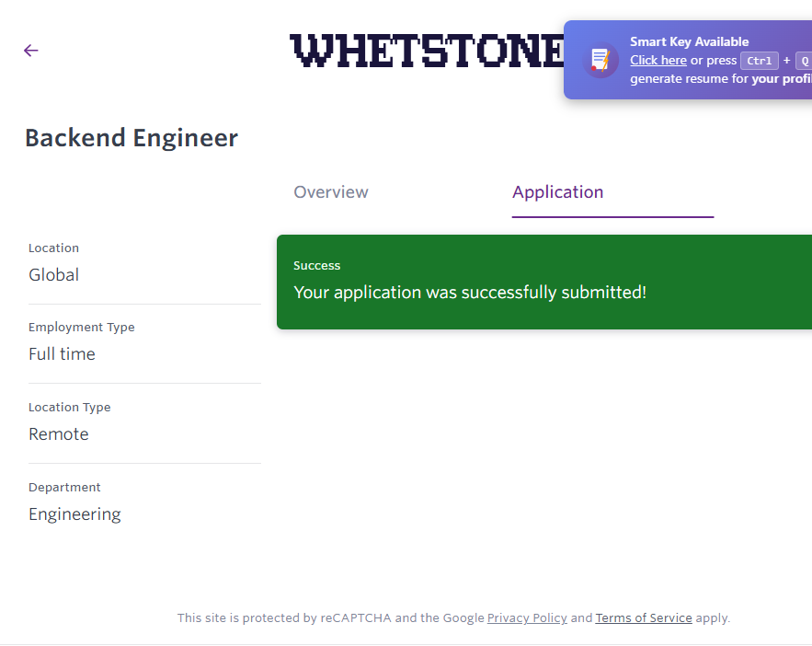Viewport: 812px width, 646px height.
Task: Click the successfully submitted message text
Action: click(470, 293)
